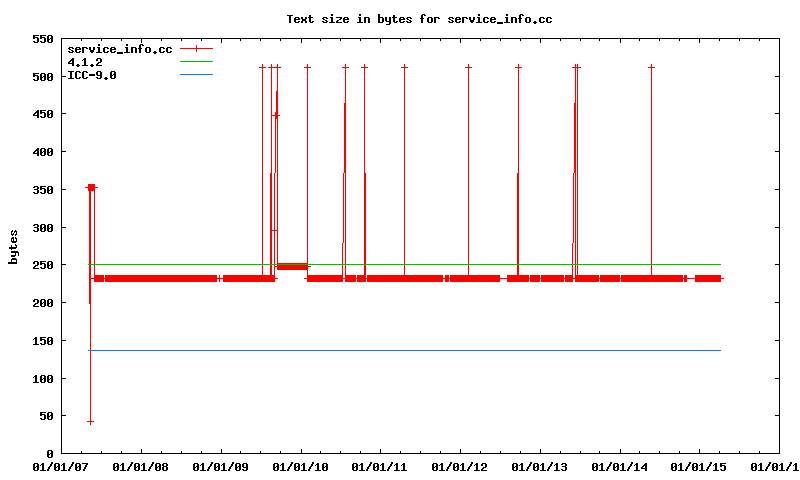
Task: Click the 01/01/15 x-axis date label
Action: [x=700, y=467]
